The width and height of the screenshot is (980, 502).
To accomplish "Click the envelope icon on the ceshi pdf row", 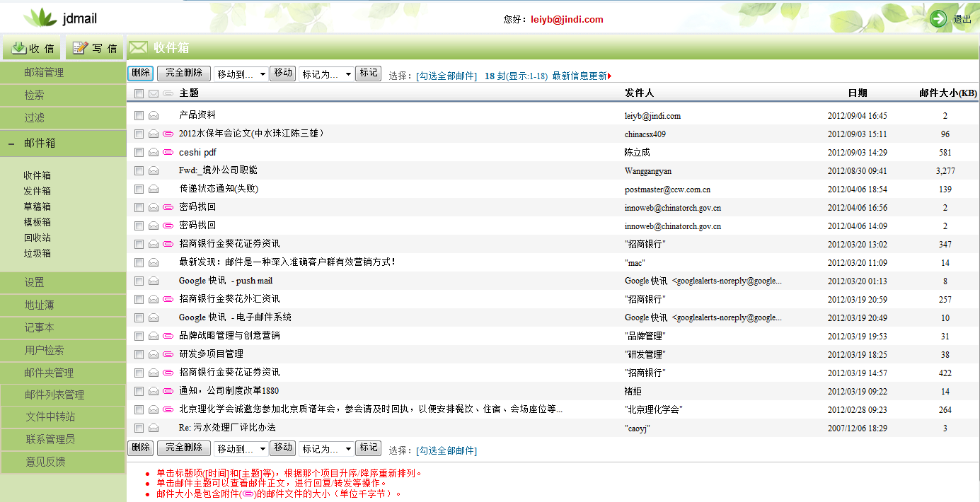I will coord(154,152).
